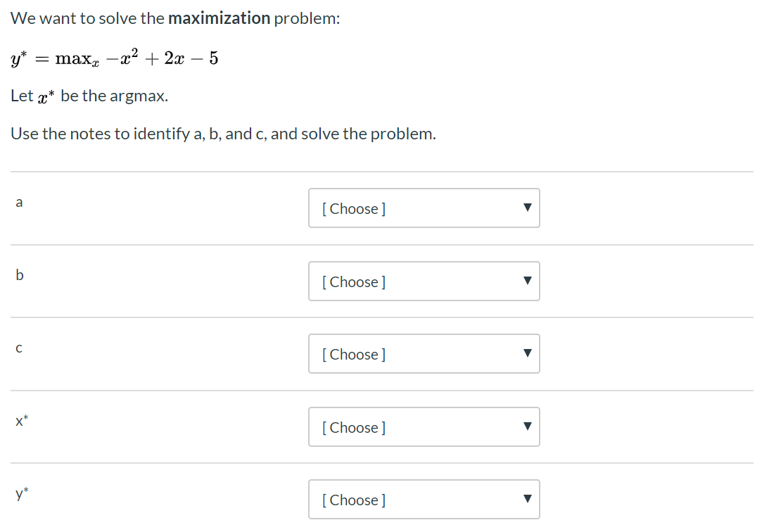The width and height of the screenshot is (769, 532).
Task: Open the dropdown for coefficient a
Action: 424,208
